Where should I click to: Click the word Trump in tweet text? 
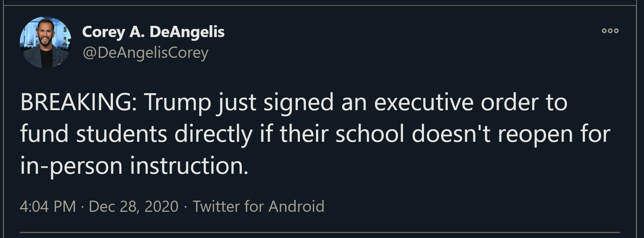(x=177, y=103)
